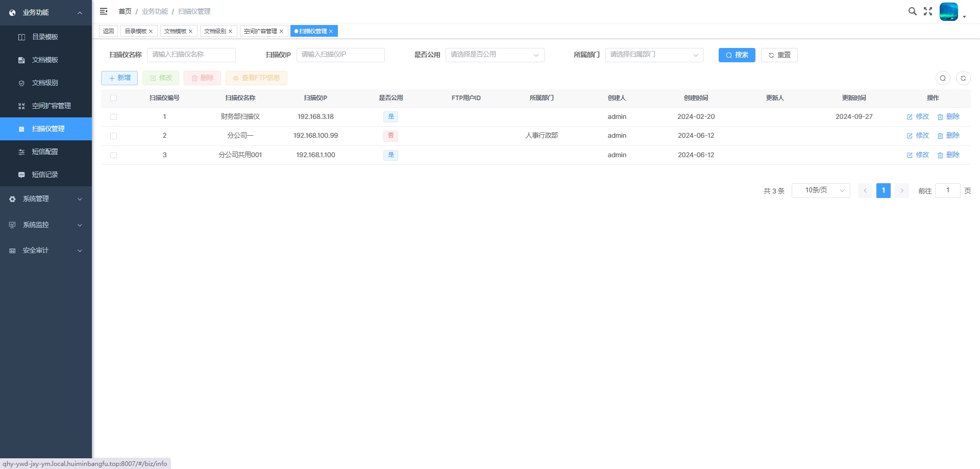The image size is (980, 469).
Task: Click 短信配置 sidebar item
Action: click(x=46, y=152)
